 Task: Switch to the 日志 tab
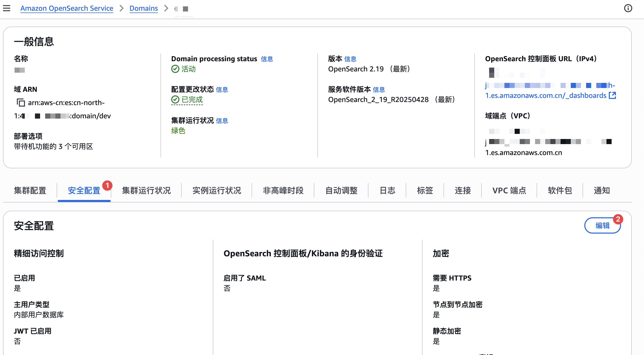pos(387,191)
